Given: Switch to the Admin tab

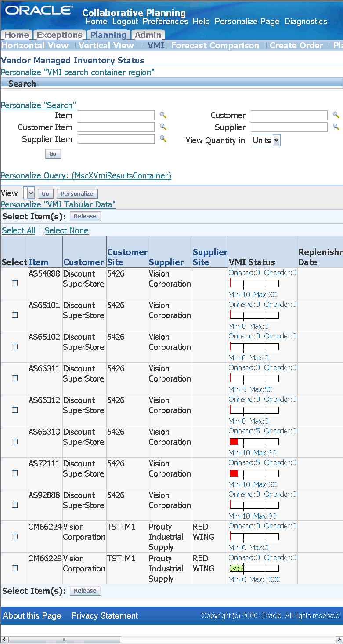Looking at the screenshot, I should pos(148,35).
